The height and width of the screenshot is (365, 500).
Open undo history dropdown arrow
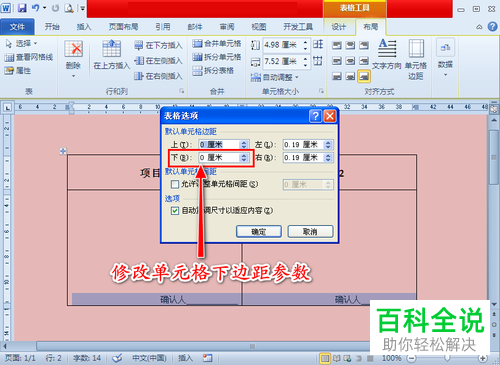point(45,8)
